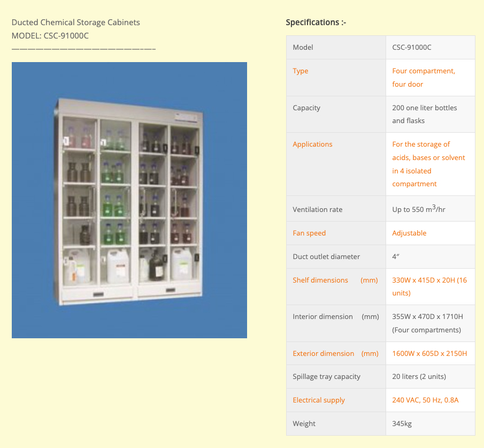Screen dimensions: 484x448
Task: Click the 'Spillage tray capacity' label
Action: 326,377
